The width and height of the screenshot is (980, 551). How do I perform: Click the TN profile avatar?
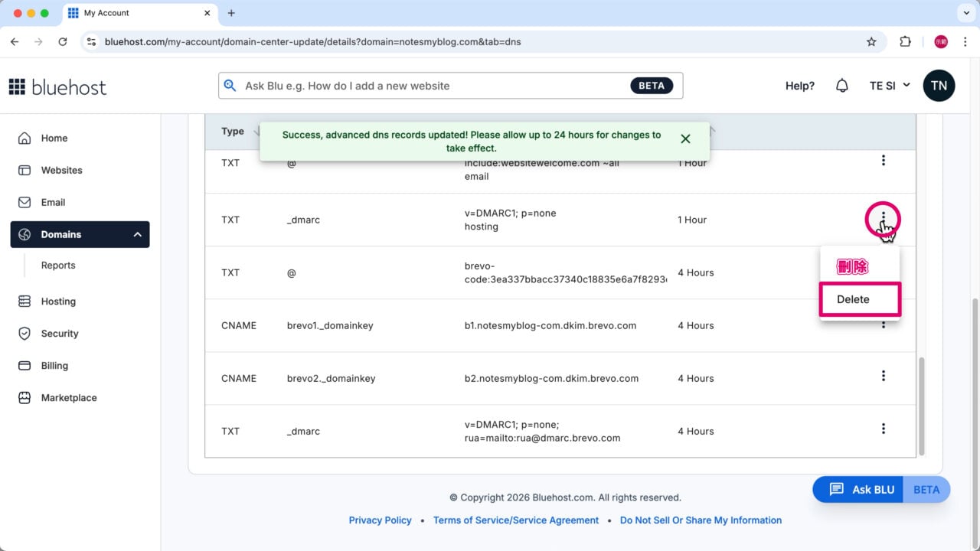[x=939, y=86]
